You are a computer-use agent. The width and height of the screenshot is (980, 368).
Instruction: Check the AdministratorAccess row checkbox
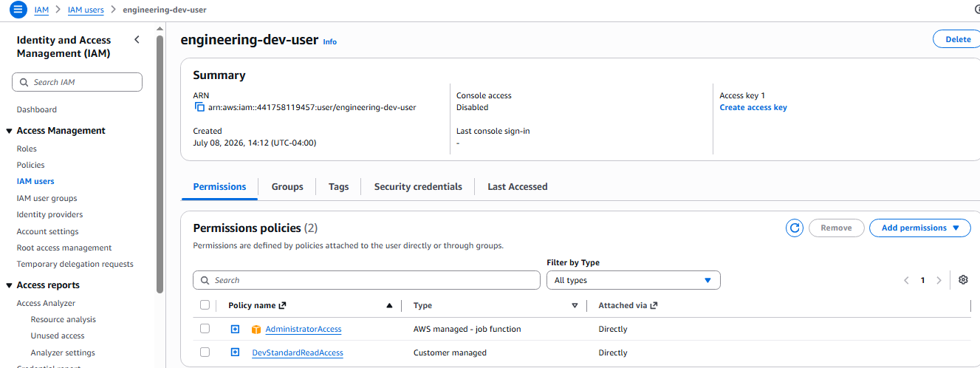click(205, 329)
